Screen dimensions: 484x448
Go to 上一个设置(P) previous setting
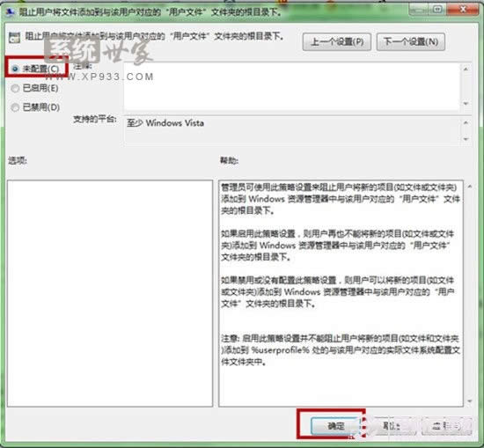337,41
